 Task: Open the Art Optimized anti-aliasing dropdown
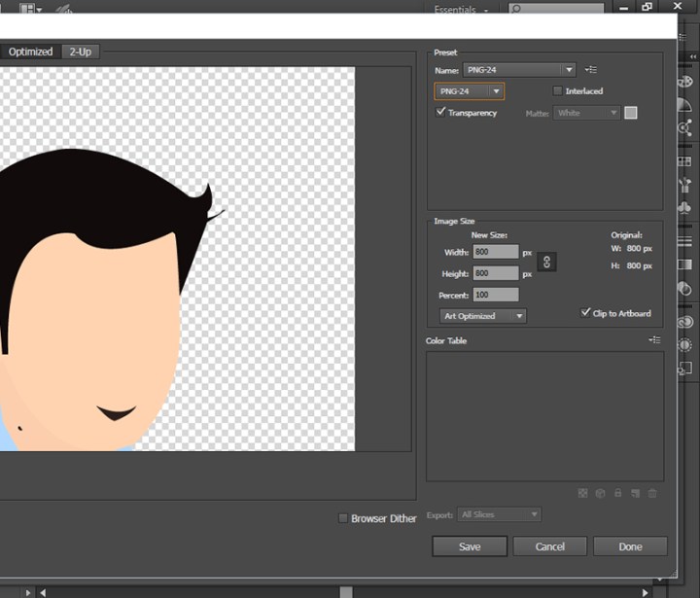pos(483,316)
